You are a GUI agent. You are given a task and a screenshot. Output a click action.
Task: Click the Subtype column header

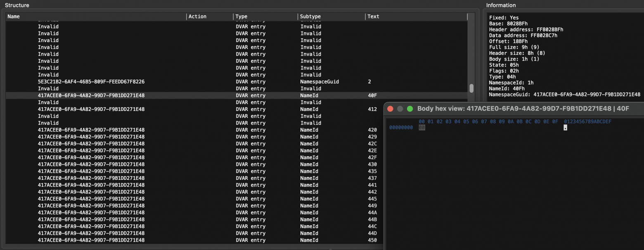click(331, 17)
